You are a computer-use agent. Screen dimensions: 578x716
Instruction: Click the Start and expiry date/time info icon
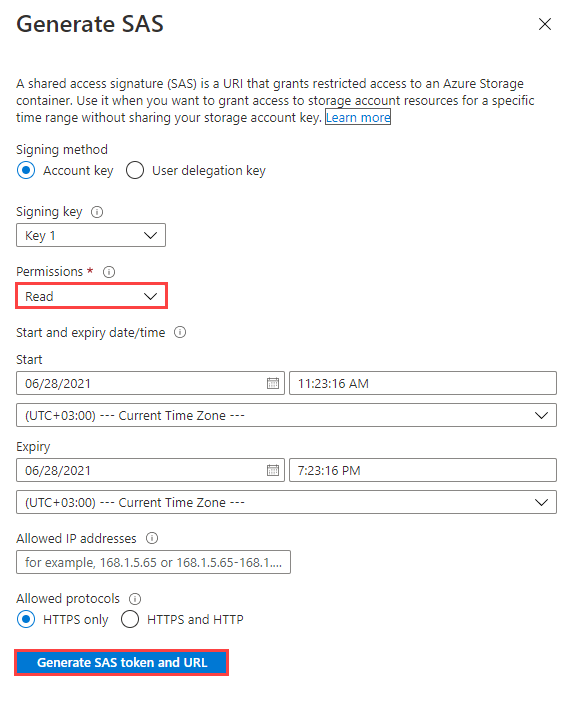[180, 332]
